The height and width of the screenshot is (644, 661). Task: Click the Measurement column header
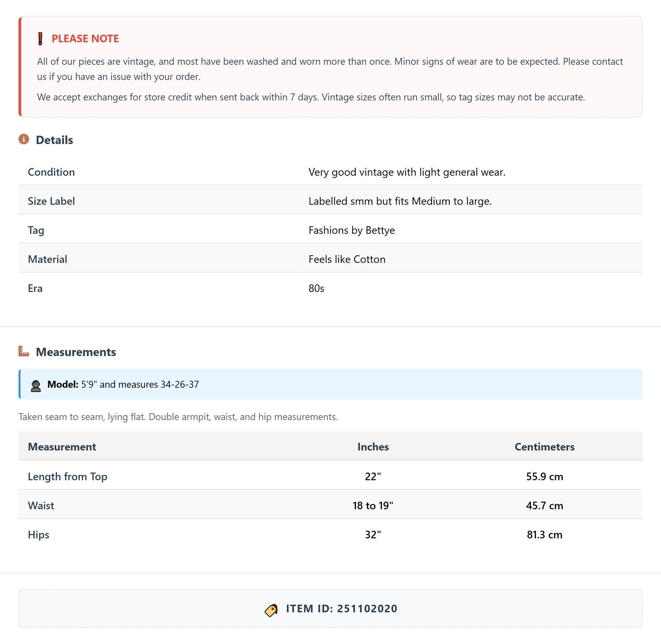[62, 447]
